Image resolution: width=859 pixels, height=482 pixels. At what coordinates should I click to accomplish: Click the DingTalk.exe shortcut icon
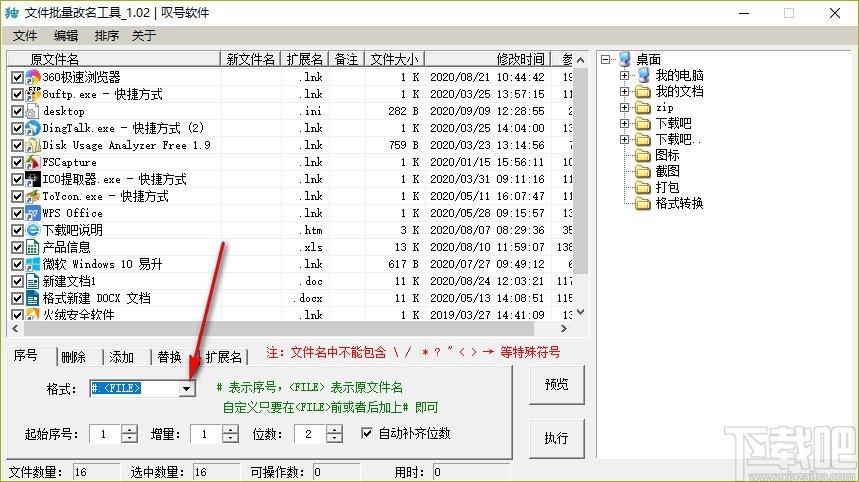coord(33,128)
